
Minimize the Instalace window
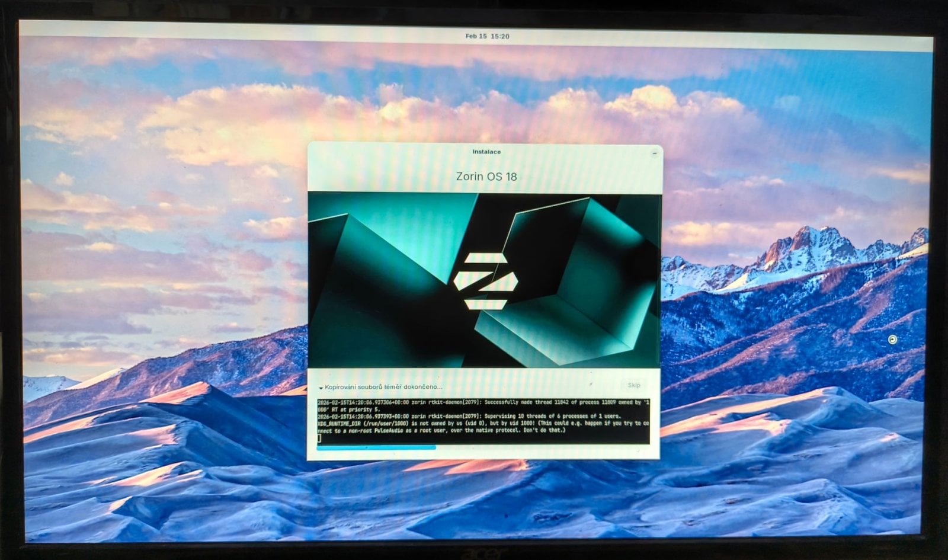point(655,153)
